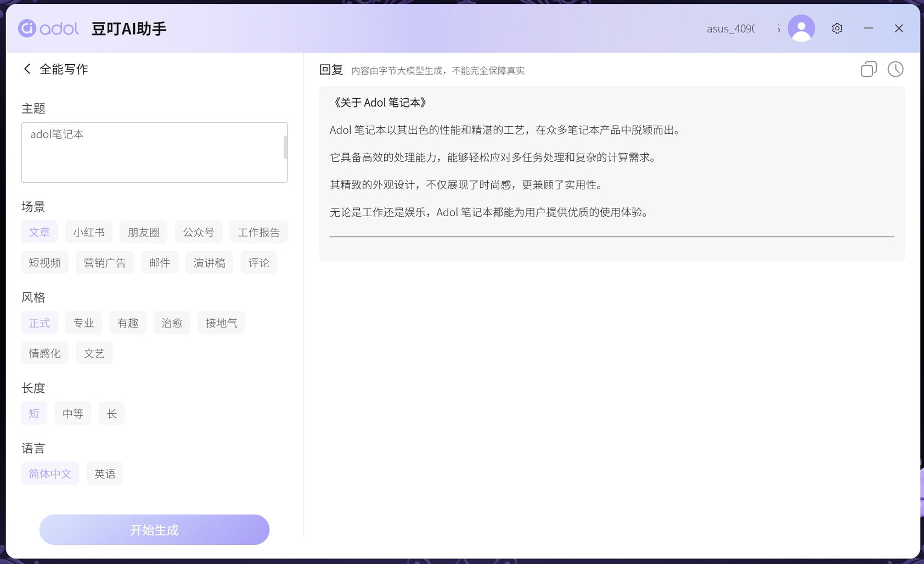Select the 评论 scene option
924x564 pixels.
click(x=259, y=263)
